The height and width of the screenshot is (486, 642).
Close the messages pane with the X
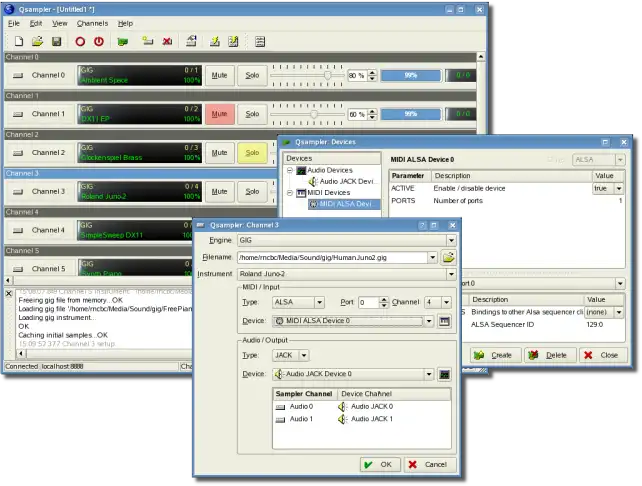(x=9, y=294)
